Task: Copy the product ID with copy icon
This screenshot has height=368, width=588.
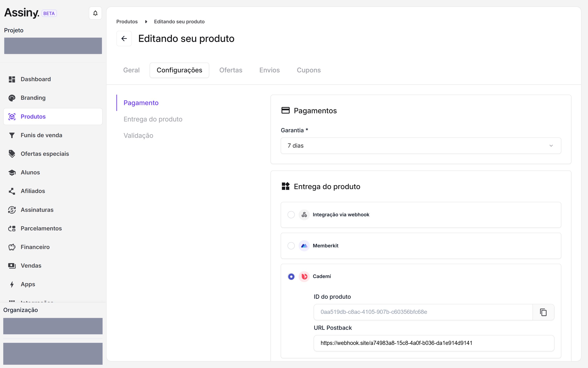Action: click(x=543, y=312)
